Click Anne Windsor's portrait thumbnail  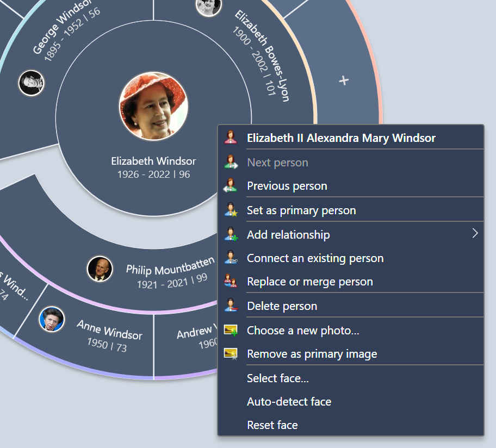pos(52,319)
